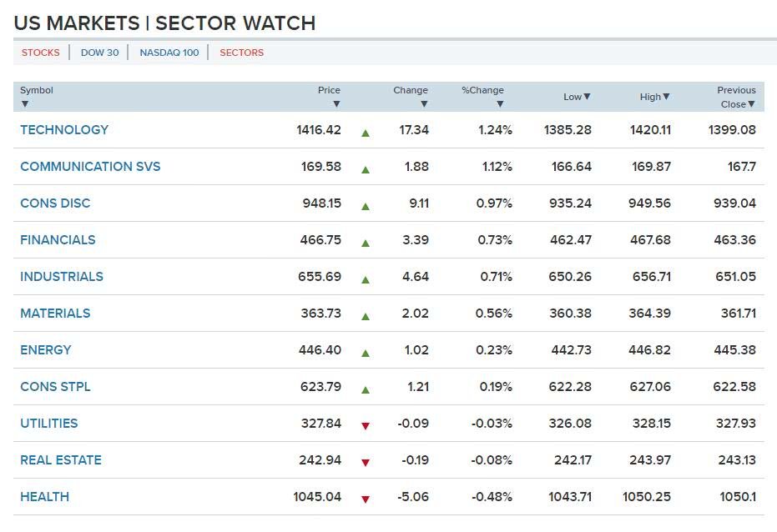Sort by the Low column arrow
The image size is (777, 532).
point(587,97)
